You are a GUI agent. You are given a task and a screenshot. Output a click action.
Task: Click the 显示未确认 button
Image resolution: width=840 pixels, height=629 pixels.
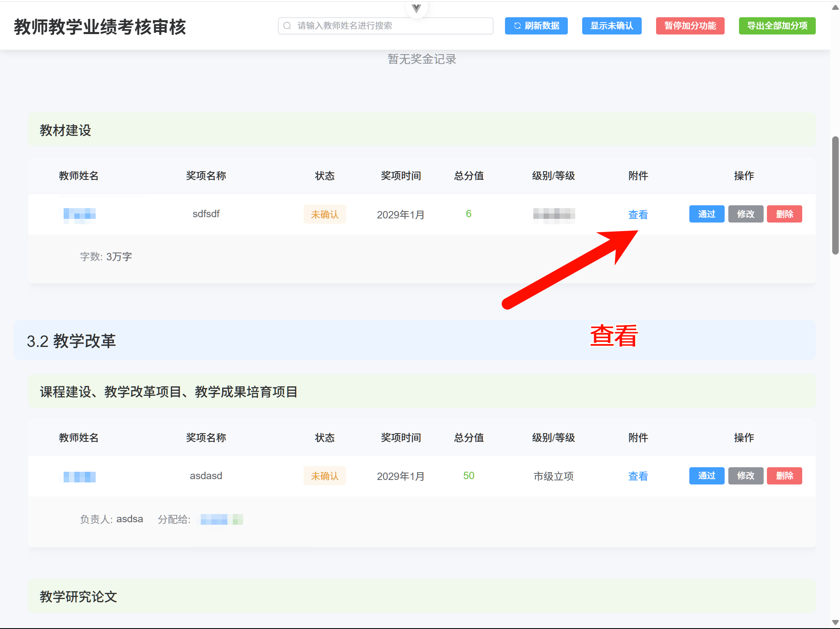pyautogui.click(x=611, y=26)
